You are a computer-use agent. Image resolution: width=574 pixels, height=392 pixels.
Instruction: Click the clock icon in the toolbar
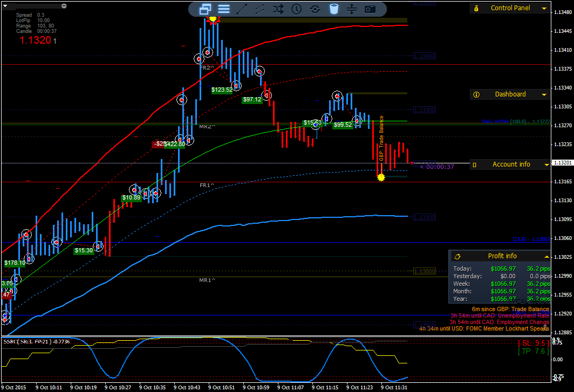tap(297, 9)
